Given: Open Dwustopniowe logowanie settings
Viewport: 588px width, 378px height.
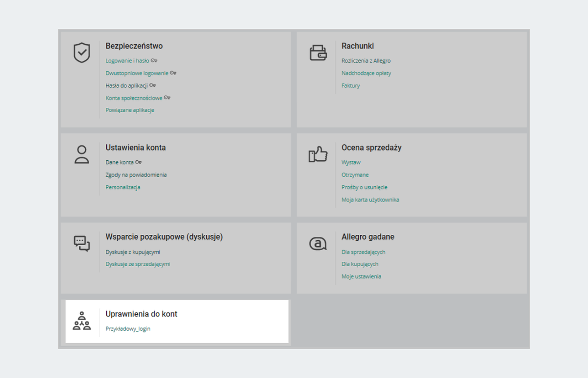Looking at the screenshot, I should coord(137,73).
